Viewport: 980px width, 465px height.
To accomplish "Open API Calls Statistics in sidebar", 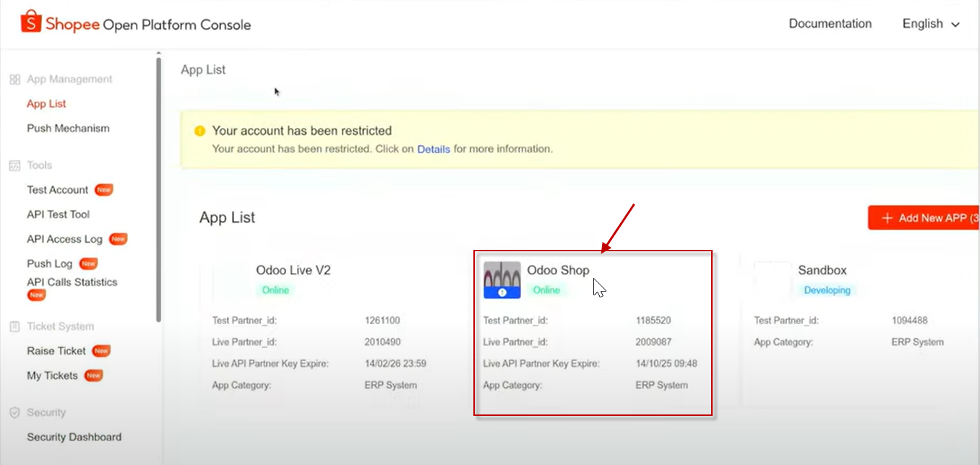I will 72,282.
